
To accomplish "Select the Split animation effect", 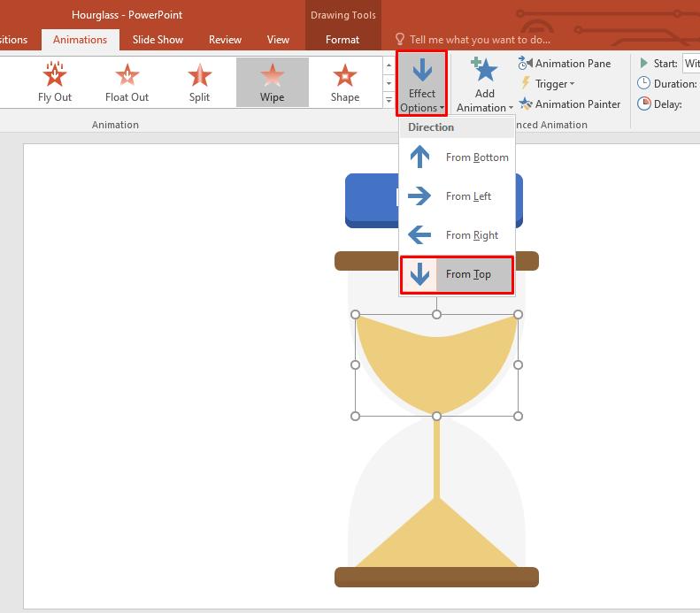I will point(199,82).
